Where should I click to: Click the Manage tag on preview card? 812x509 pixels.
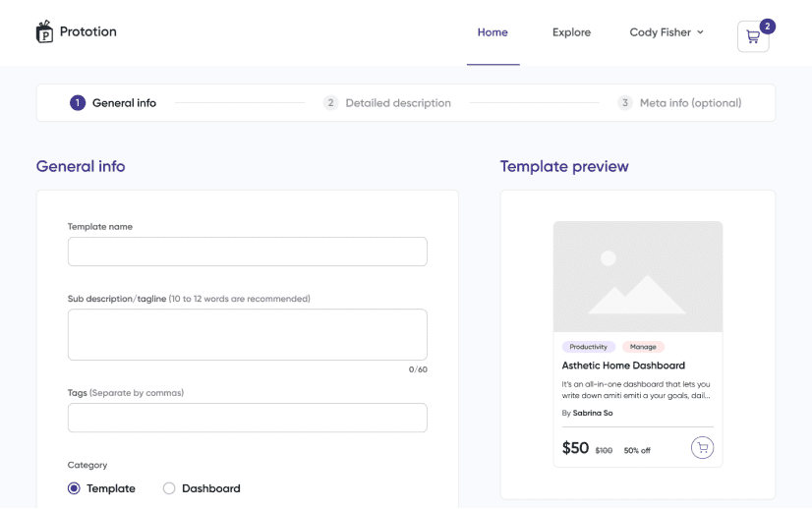pos(643,347)
